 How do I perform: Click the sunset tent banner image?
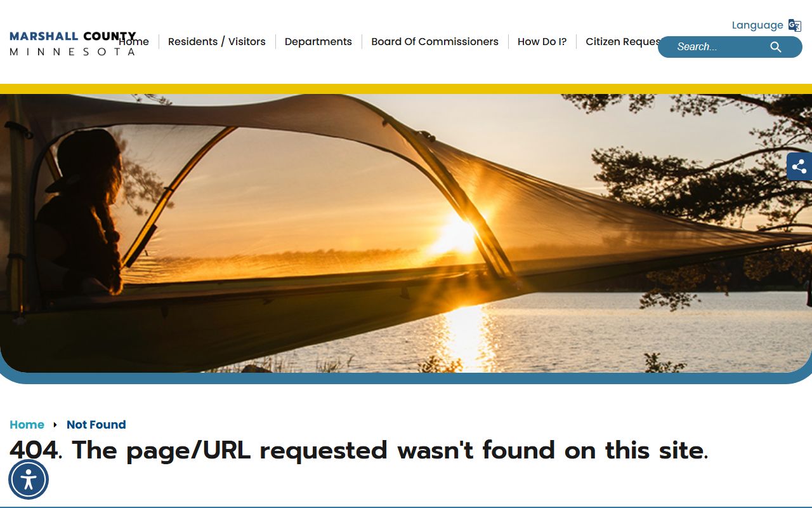coord(406,233)
